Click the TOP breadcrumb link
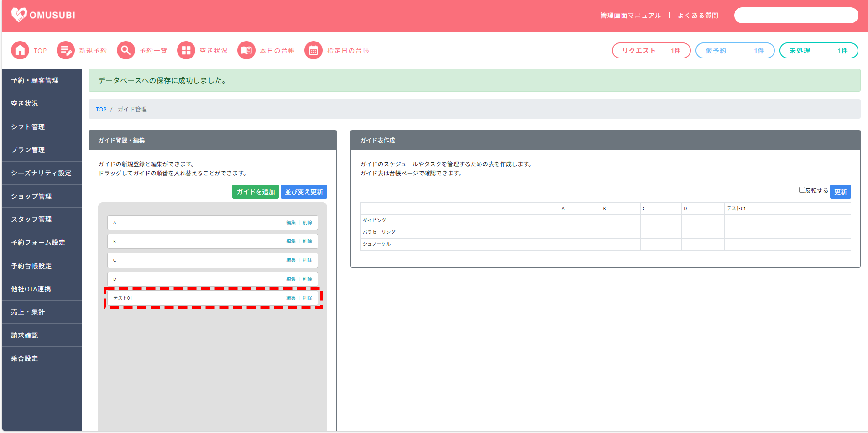Image resolution: width=868 pixels, height=433 pixels. click(x=101, y=110)
